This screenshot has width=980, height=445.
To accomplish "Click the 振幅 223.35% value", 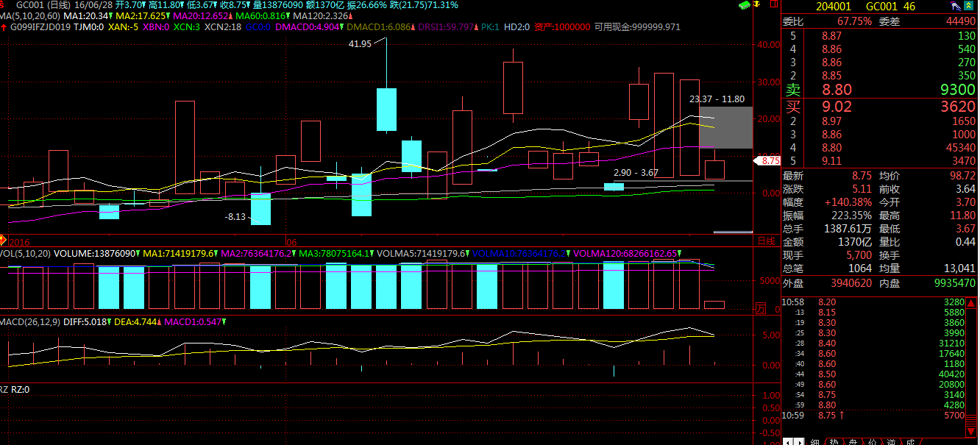I will (852, 216).
